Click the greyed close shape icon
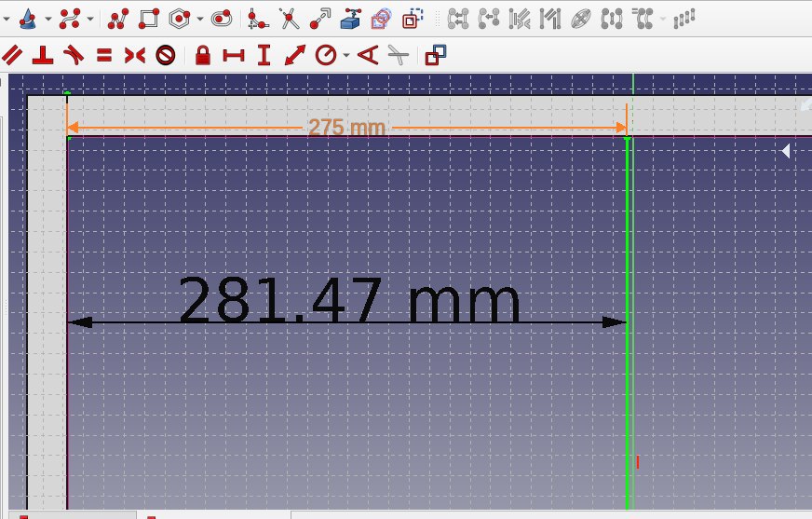The width and height of the screenshot is (812, 519). [458, 20]
